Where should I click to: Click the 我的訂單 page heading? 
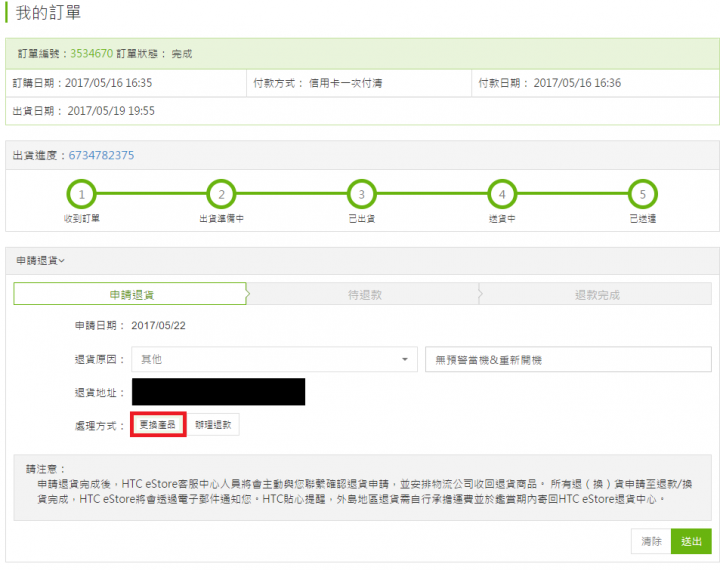tap(48, 12)
